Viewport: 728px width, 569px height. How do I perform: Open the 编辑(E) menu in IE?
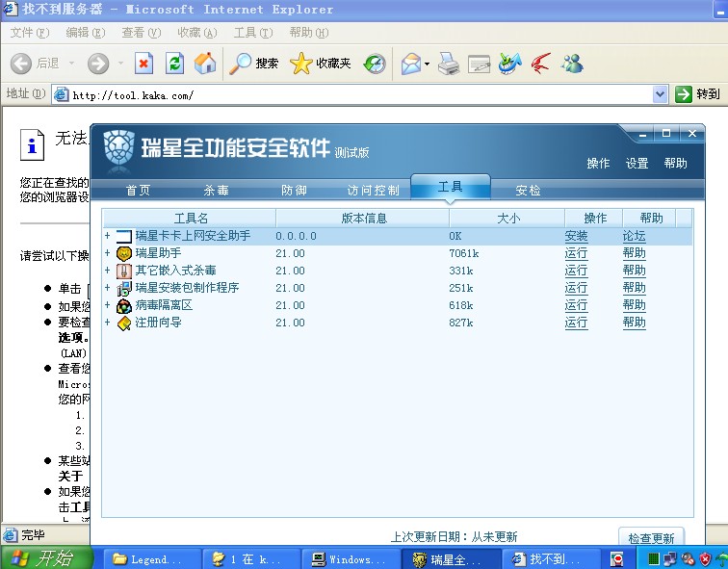click(x=86, y=33)
